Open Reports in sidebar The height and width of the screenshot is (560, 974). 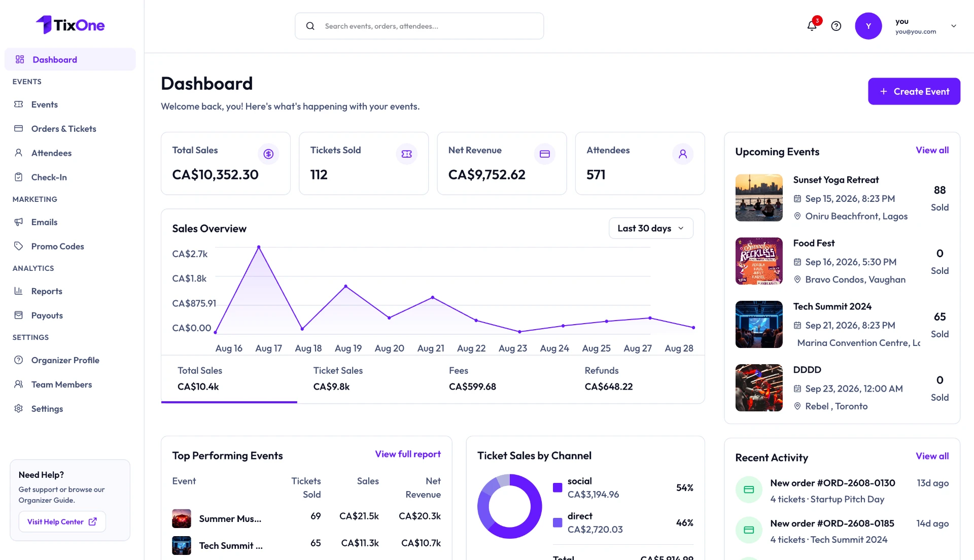70,291
